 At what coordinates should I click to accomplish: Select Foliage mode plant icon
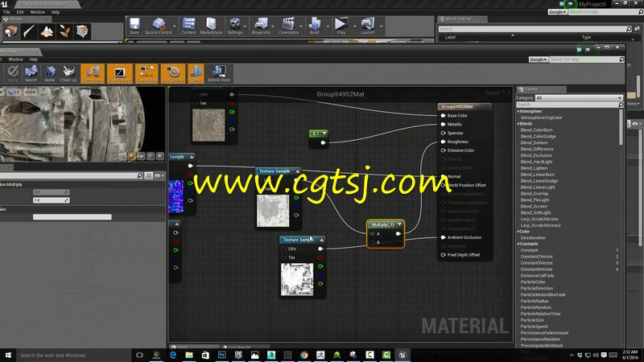coord(64,31)
